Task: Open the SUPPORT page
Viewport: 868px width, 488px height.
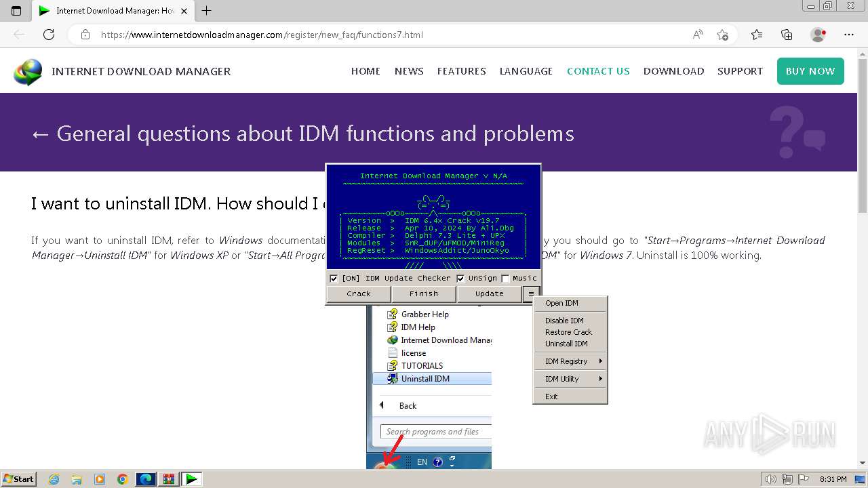Action: click(740, 71)
